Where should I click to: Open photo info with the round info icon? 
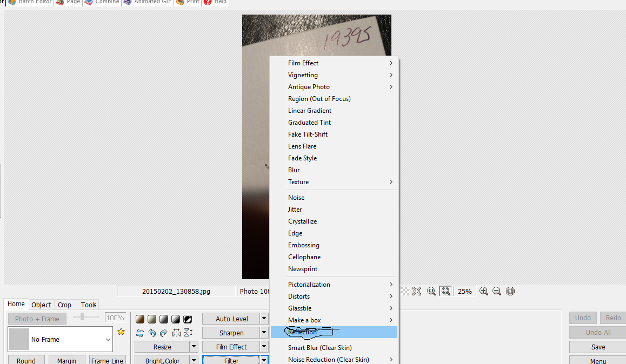coord(510,291)
